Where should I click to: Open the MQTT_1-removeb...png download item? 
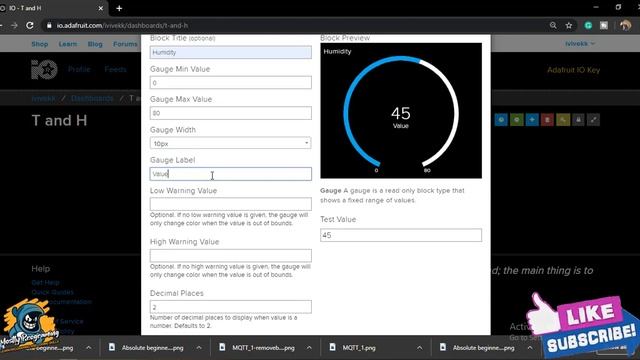point(263,348)
